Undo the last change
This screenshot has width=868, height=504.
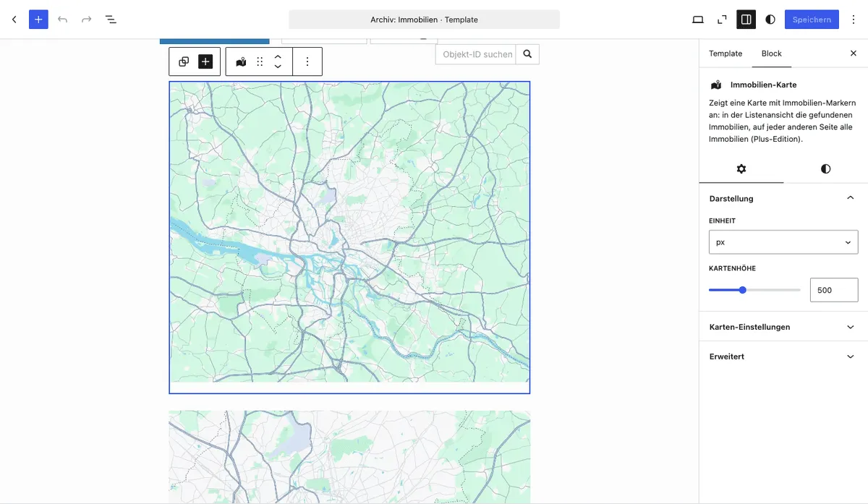pyautogui.click(x=62, y=20)
